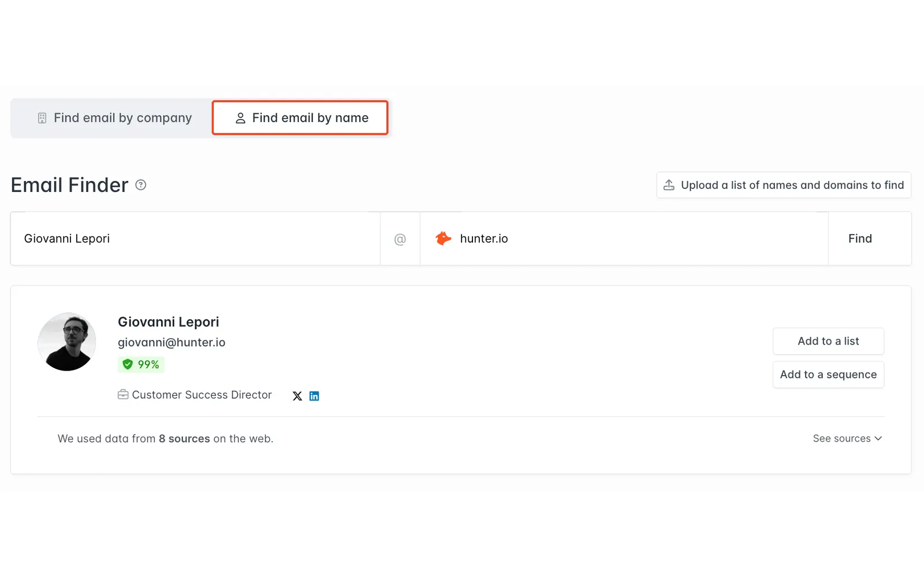Click the person icon on name tab
The image size is (924, 578).
tap(240, 118)
